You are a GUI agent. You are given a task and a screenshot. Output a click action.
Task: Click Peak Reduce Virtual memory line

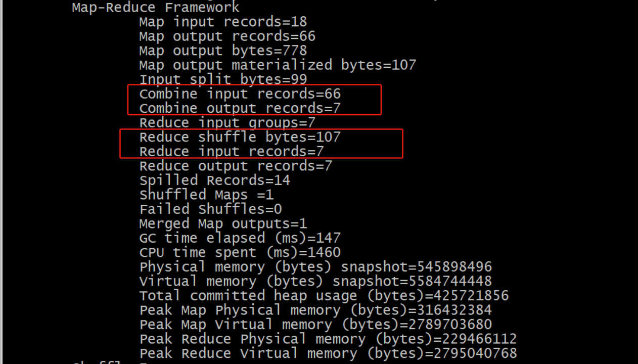(328, 353)
